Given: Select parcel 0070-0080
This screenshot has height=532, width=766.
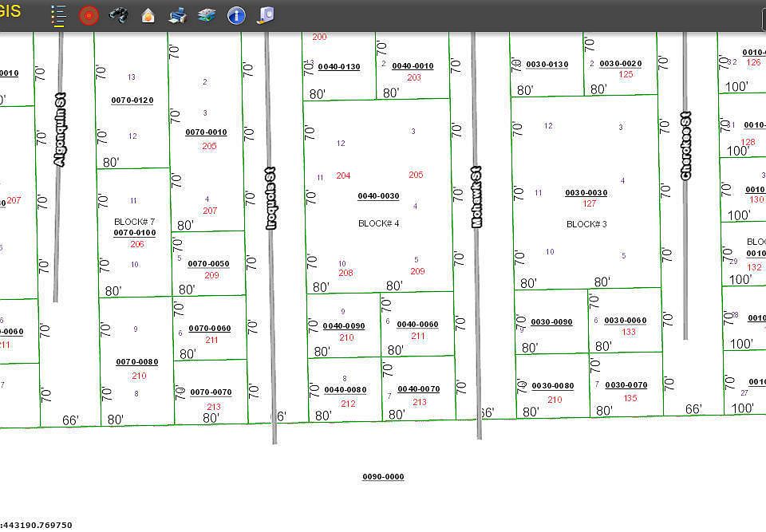Looking at the screenshot, I should [x=136, y=362].
